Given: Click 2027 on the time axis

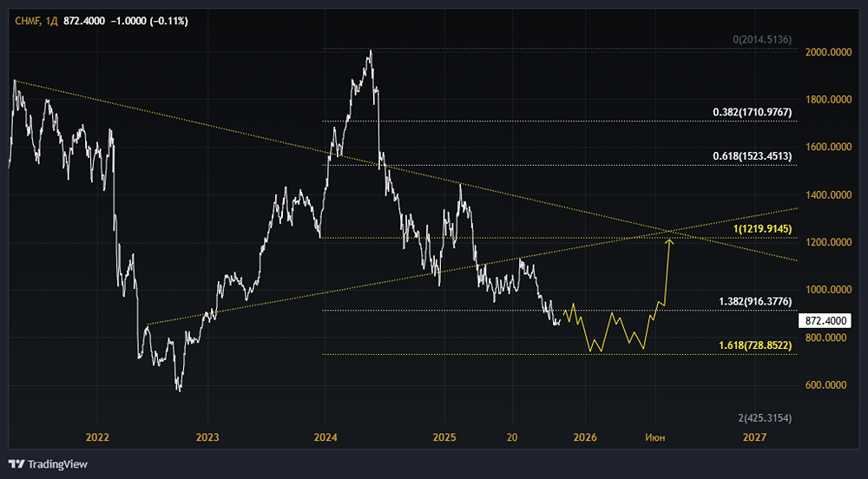Looking at the screenshot, I should pyautogui.click(x=755, y=437).
